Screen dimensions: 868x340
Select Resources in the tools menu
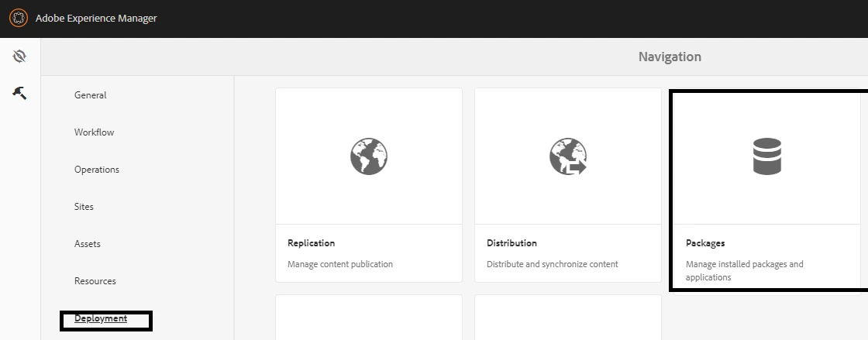(x=95, y=281)
